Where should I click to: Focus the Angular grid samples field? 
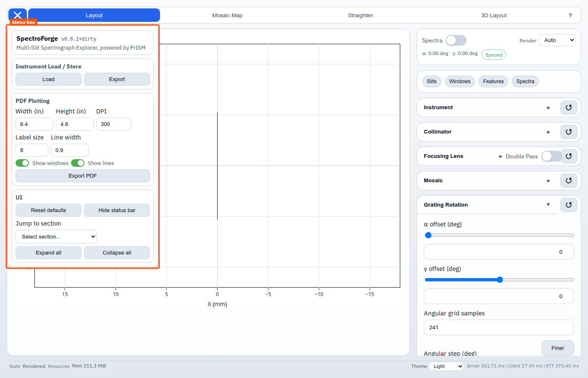click(499, 328)
